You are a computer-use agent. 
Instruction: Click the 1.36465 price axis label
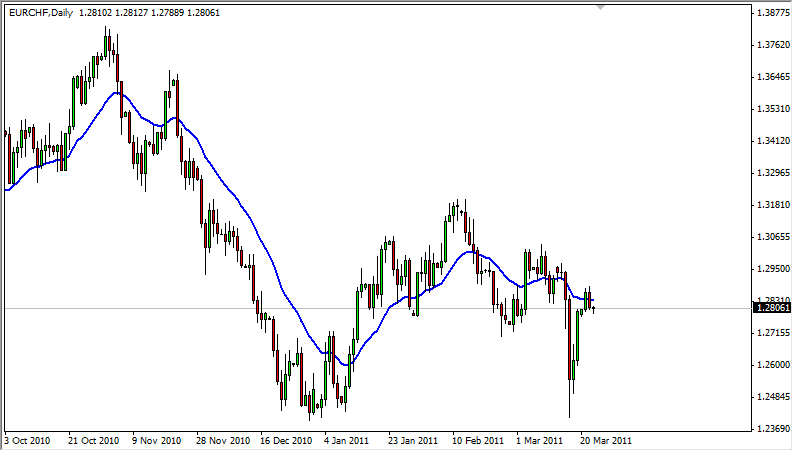(773, 77)
